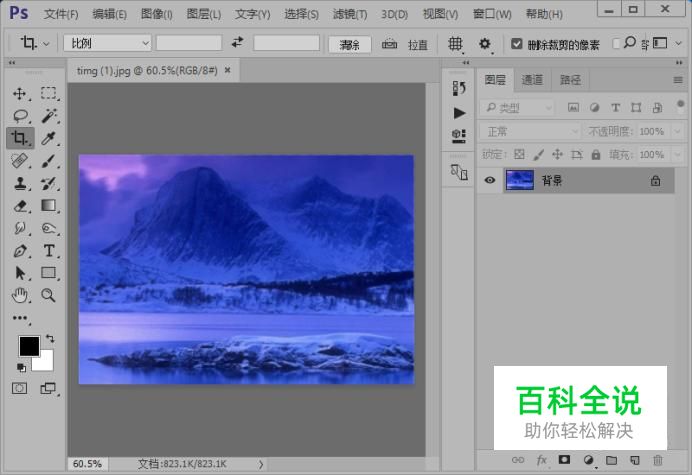Select the Hand tool

click(x=20, y=295)
